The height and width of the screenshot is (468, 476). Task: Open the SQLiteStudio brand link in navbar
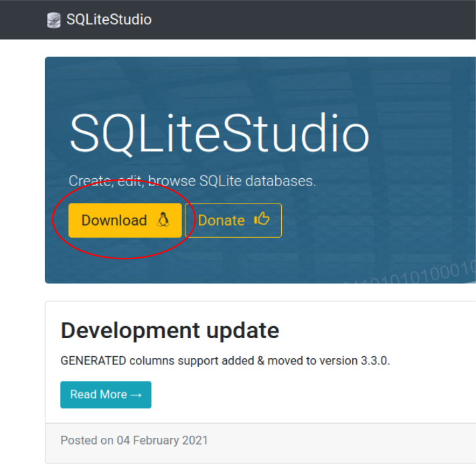[108, 19]
